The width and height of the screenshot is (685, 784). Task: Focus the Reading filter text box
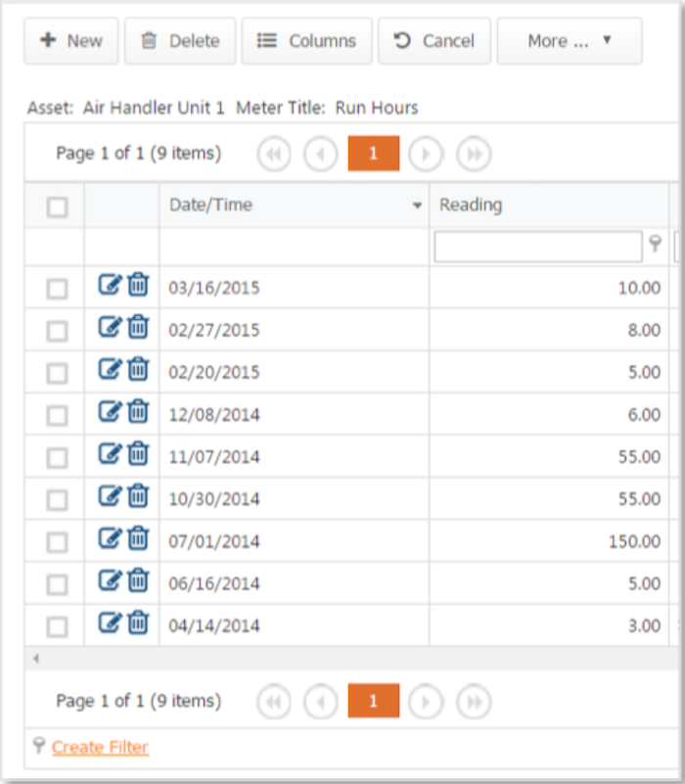[538, 248]
